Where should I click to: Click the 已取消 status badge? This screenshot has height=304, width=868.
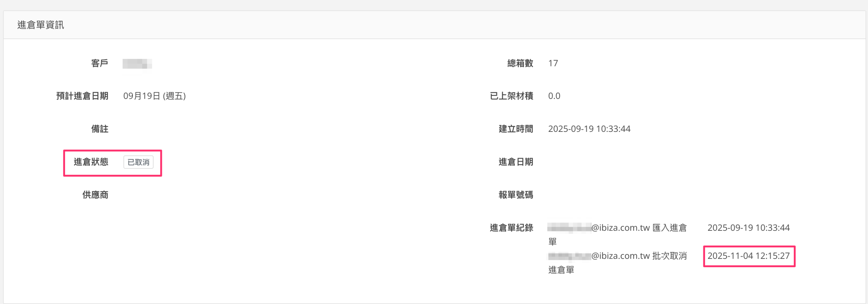138,162
